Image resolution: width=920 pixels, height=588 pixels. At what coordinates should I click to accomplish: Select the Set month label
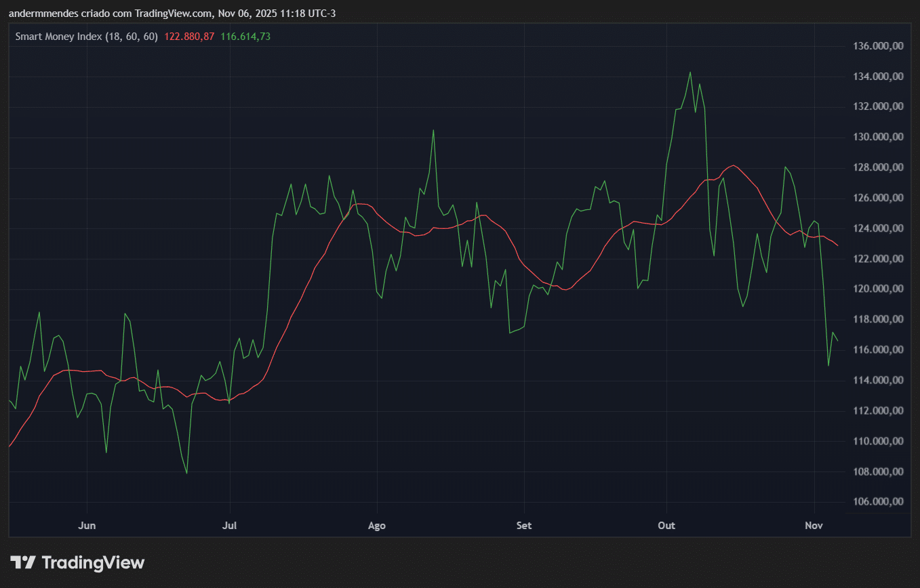523,526
